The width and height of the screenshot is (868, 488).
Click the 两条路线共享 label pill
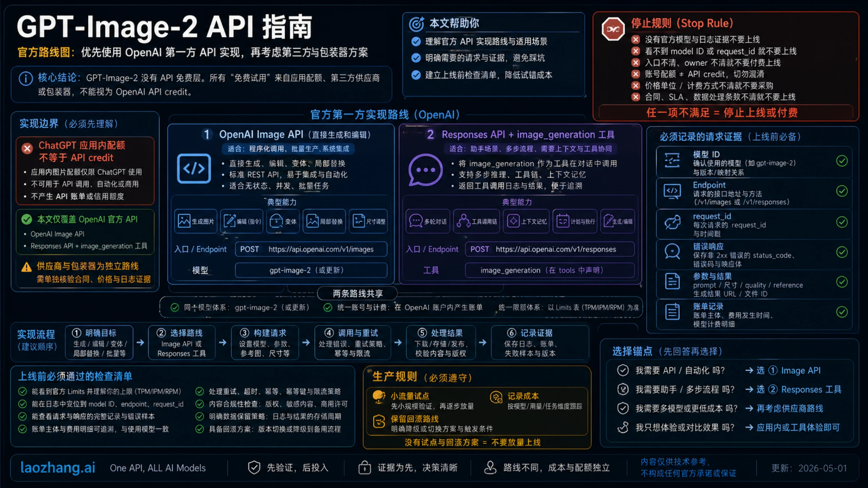pyautogui.click(x=357, y=294)
